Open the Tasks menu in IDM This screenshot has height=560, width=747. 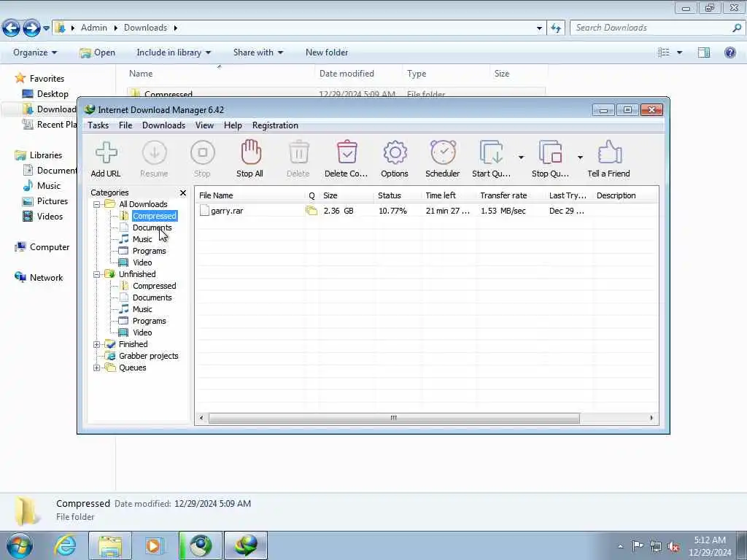[98, 125]
